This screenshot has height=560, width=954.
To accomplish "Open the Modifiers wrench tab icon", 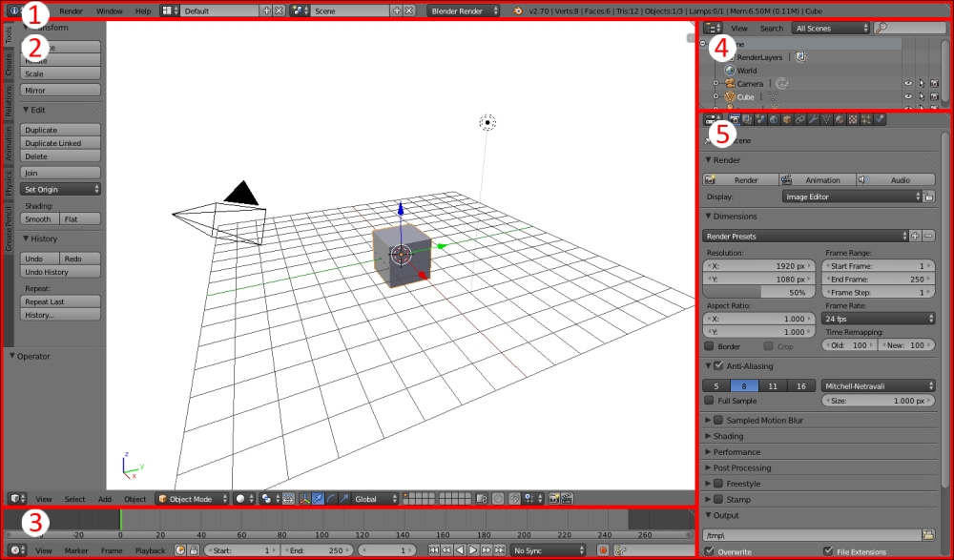I will click(814, 120).
